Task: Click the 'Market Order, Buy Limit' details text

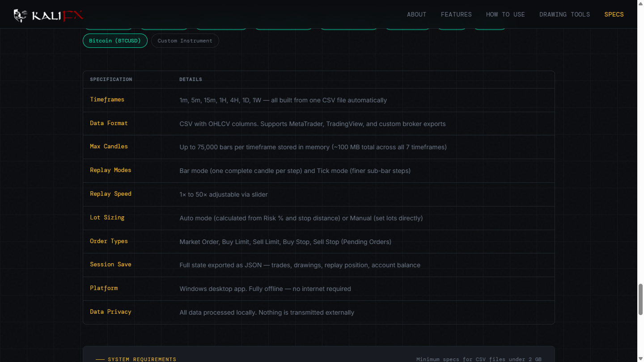Action: click(285, 242)
